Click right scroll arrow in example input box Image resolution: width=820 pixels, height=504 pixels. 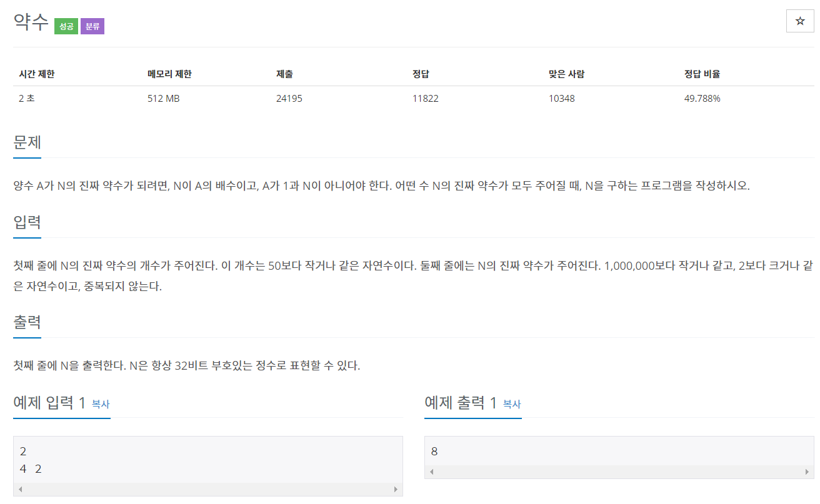point(396,489)
